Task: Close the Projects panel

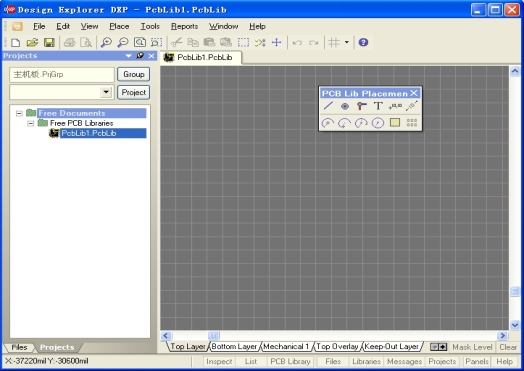Action: click(151, 56)
